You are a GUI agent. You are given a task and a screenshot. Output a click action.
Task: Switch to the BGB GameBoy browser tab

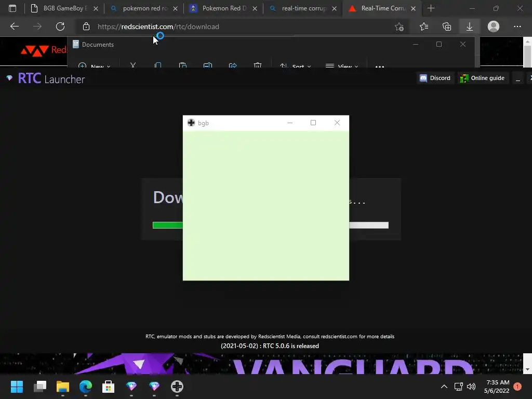pyautogui.click(x=64, y=8)
